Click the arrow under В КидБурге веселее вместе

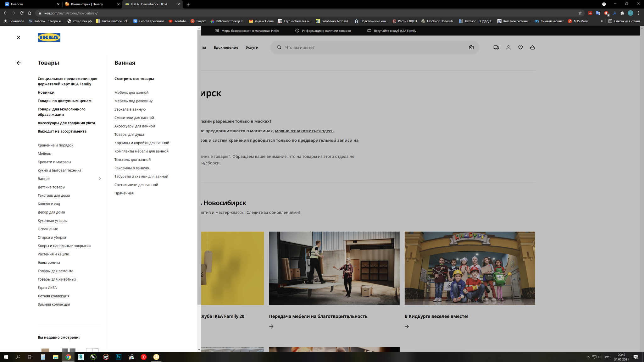(407, 326)
